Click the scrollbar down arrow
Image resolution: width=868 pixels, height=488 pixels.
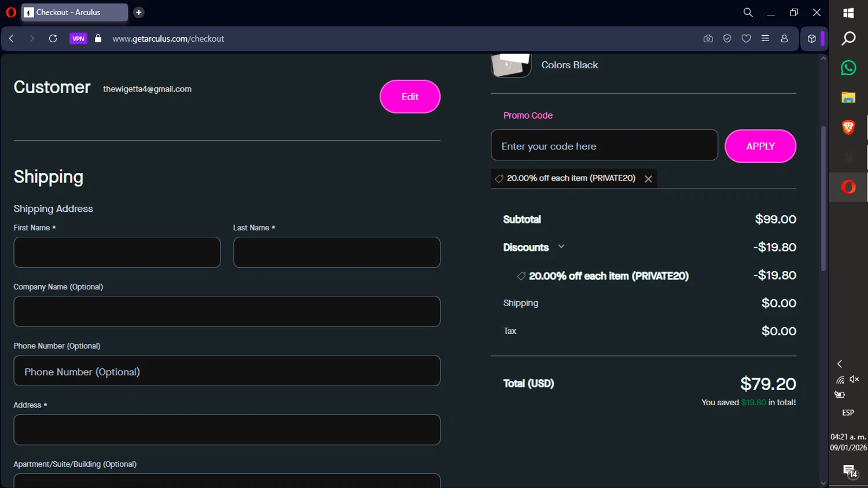(823, 483)
